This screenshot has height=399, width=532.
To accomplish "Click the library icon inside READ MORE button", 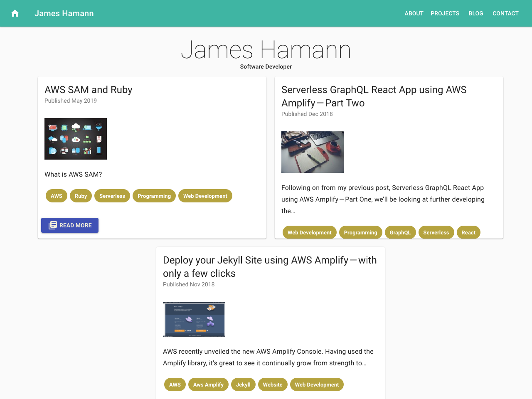I will coord(52,225).
